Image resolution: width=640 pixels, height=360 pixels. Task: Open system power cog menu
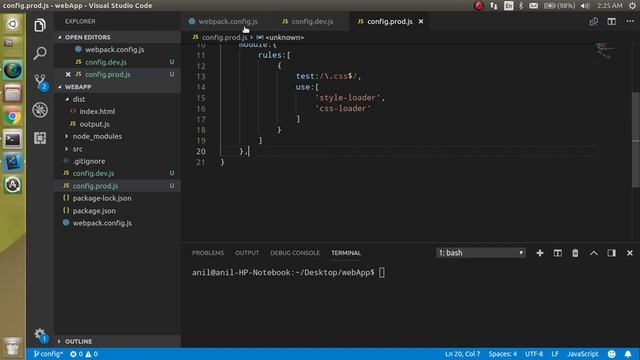[x=632, y=5]
